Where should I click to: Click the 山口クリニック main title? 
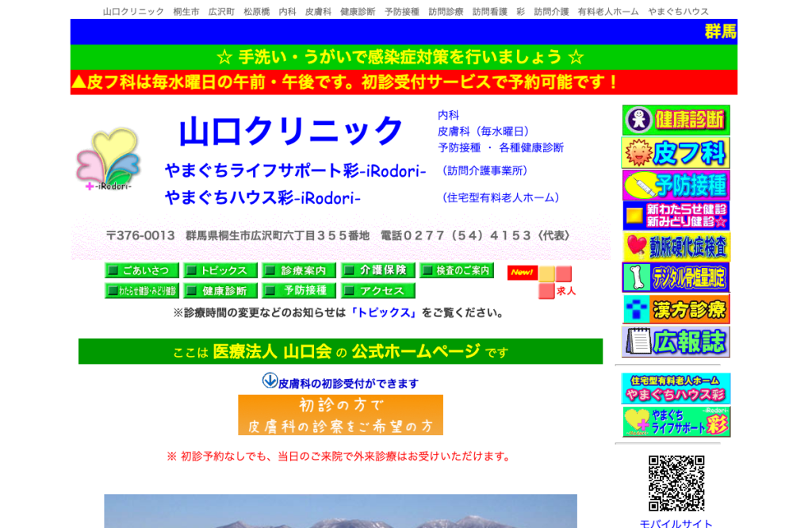pyautogui.click(x=290, y=130)
